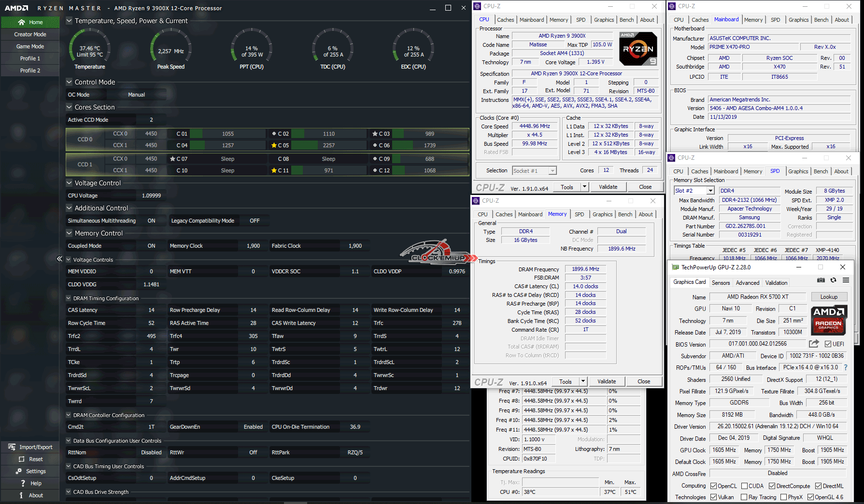
Task: Collapse sidebar with double-chevron arrow
Action: (59, 259)
